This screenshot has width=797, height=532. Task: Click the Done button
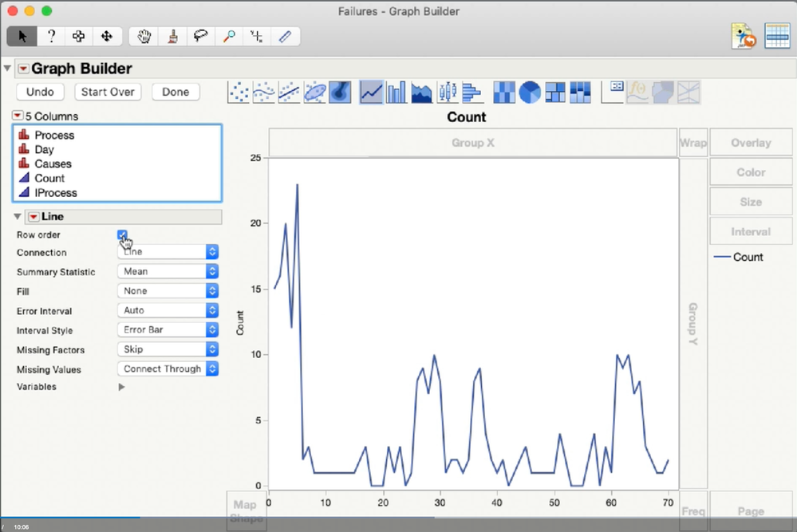point(176,92)
